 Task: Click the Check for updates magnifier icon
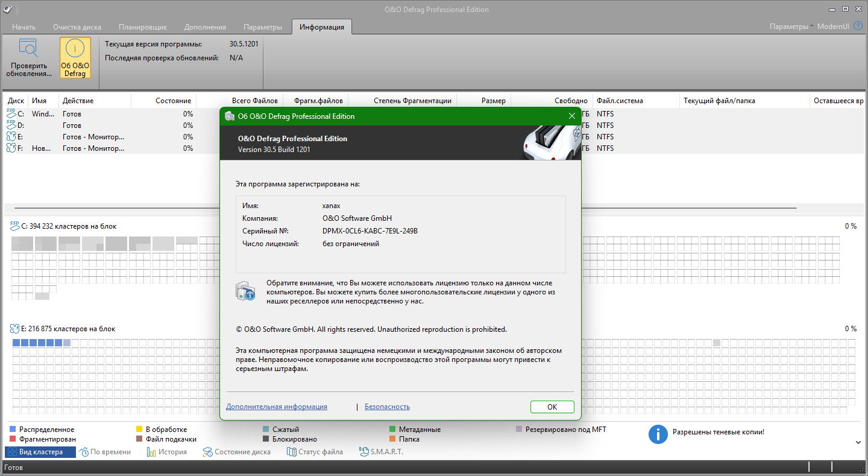[x=28, y=48]
